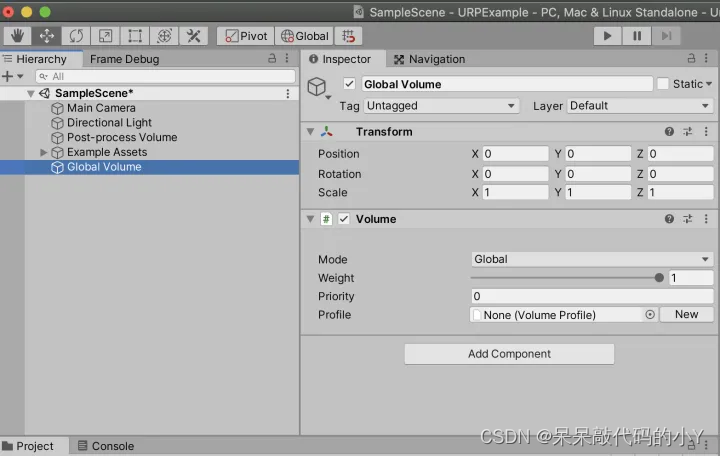
Task: Lock the Hierarchy panel
Action: 272,58
